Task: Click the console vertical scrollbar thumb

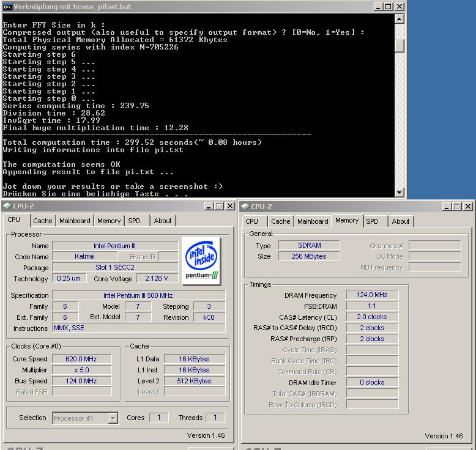Action: tap(399, 45)
